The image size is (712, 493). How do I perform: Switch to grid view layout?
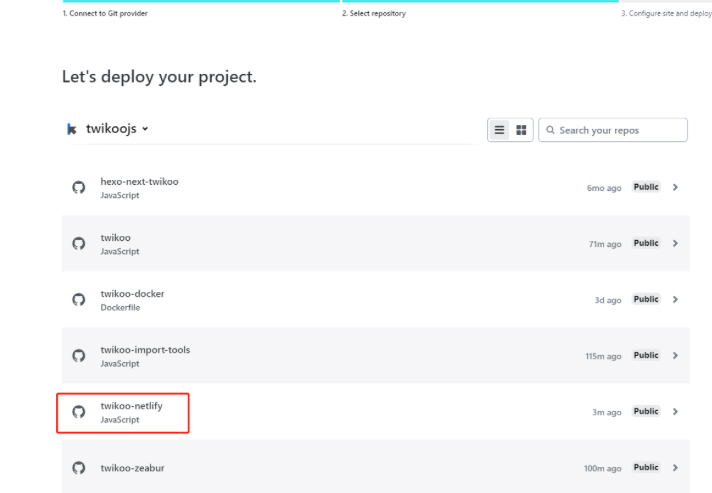pos(521,130)
